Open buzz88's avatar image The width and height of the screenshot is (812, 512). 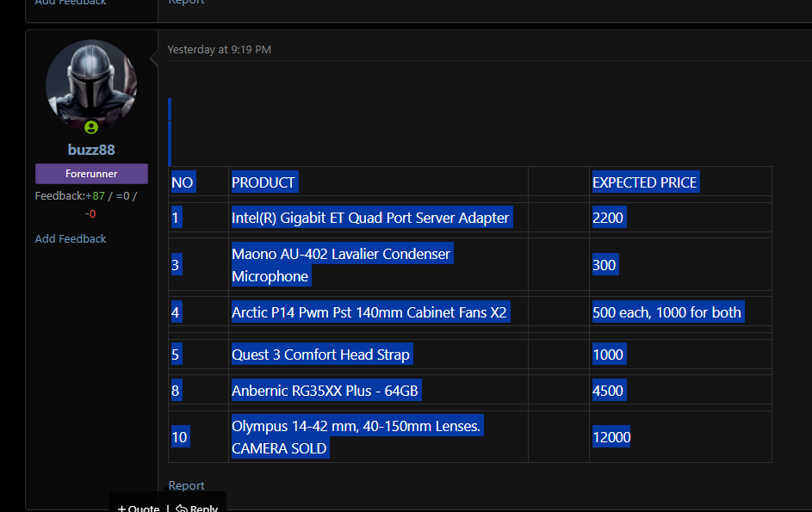pos(91,85)
